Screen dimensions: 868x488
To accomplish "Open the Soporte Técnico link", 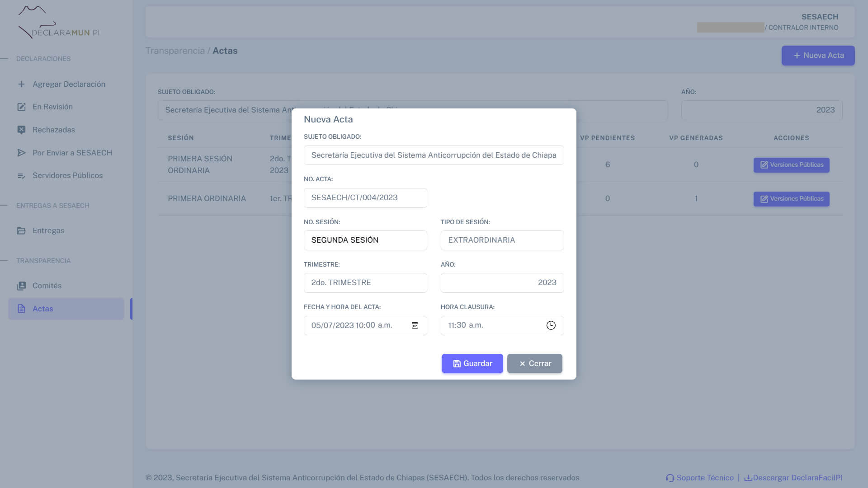I will pyautogui.click(x=700, y=478).
